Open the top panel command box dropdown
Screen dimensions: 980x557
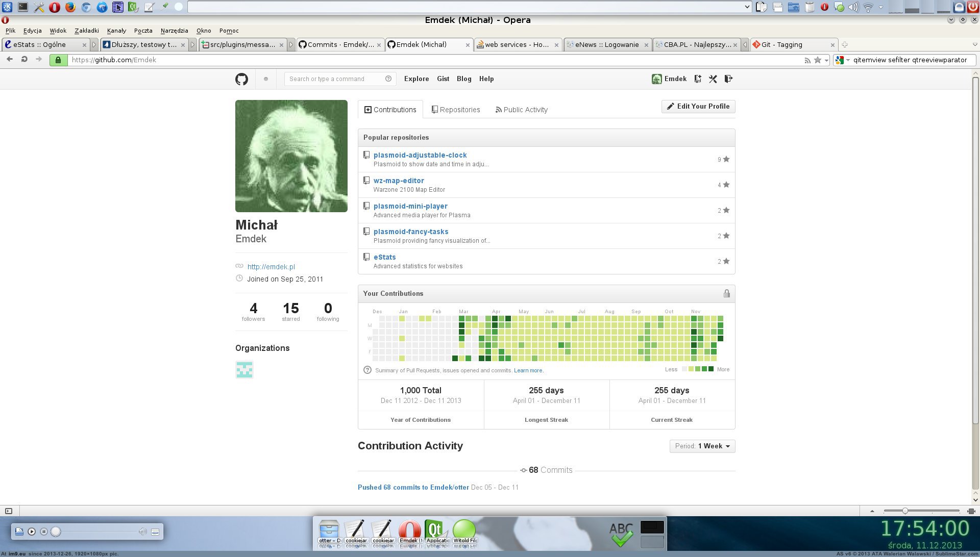tap(747, 7)
